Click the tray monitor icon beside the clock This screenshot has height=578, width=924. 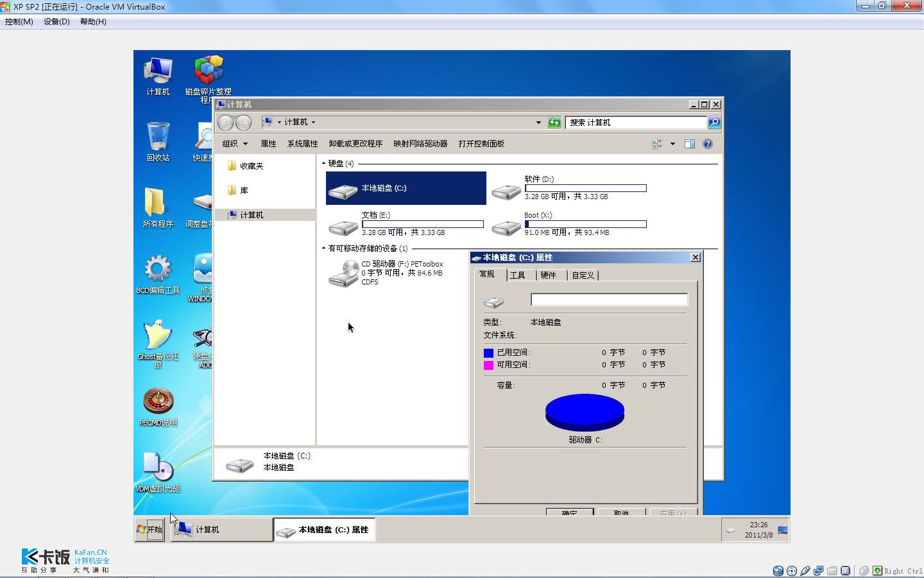click(x=783, y=530)
